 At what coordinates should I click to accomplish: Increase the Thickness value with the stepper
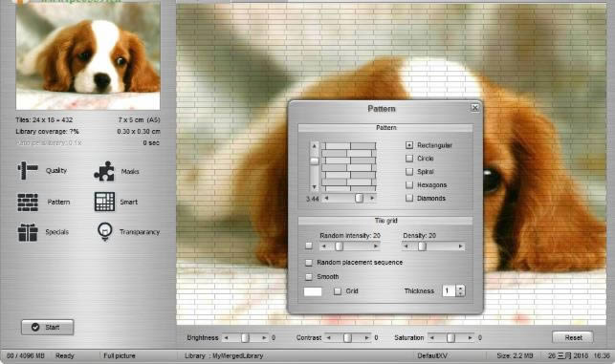[x=460, y=288]
